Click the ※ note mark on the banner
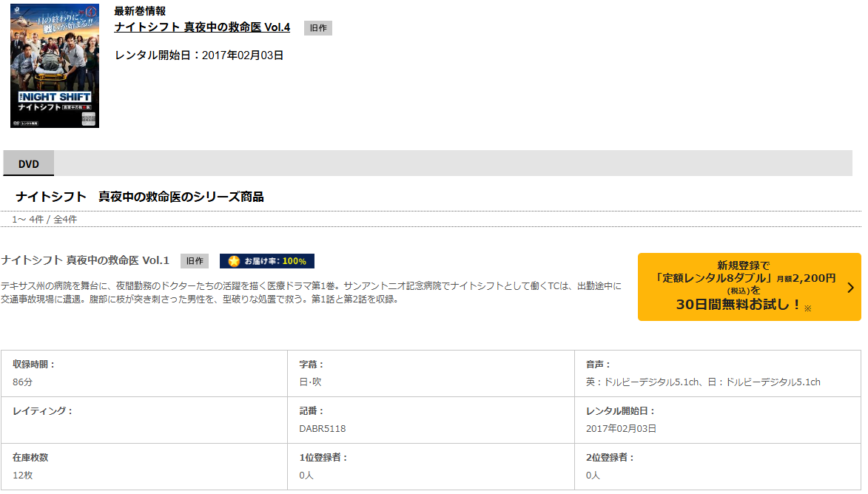Screen dimensions: 868x494 (807, 308)
